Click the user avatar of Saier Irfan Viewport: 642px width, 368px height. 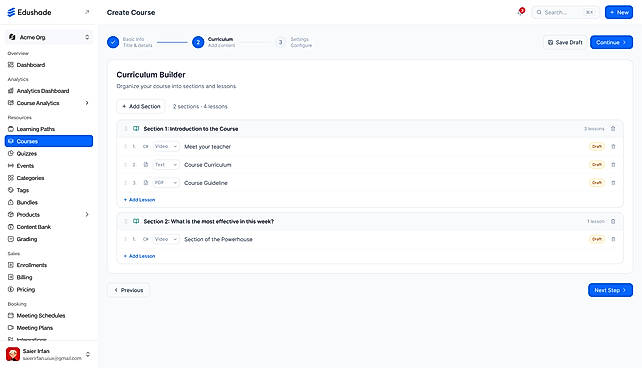pyautogui.click(x=13, y=354)
